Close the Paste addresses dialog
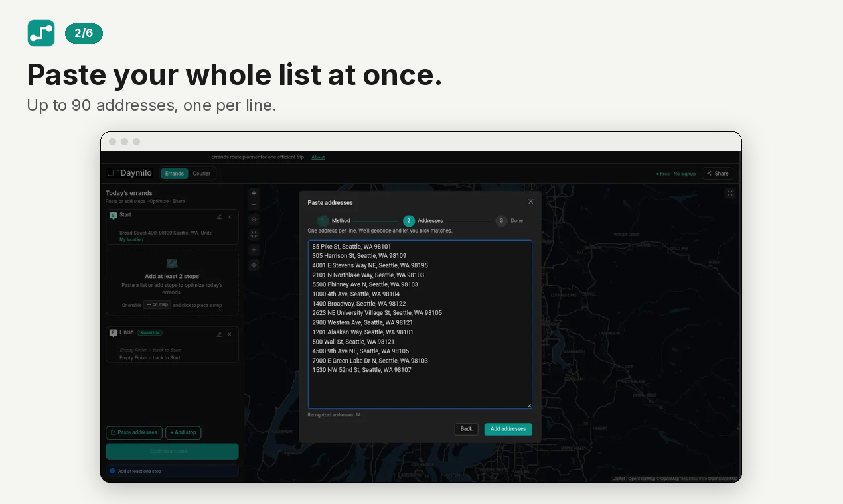The height and width of the screenshot is (504, 843). pos(530,202)
